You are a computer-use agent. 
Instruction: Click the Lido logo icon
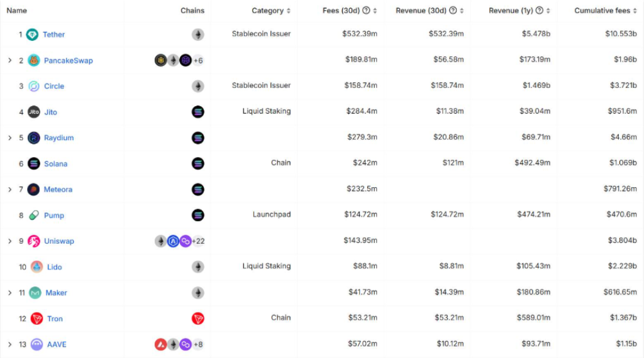coord(36,267)
